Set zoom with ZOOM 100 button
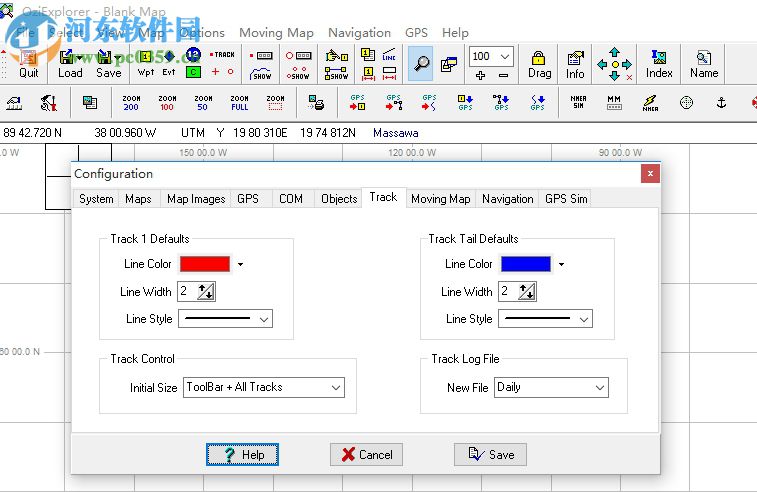The width and height of the screenshot is (757, 492). click(167, 102)
